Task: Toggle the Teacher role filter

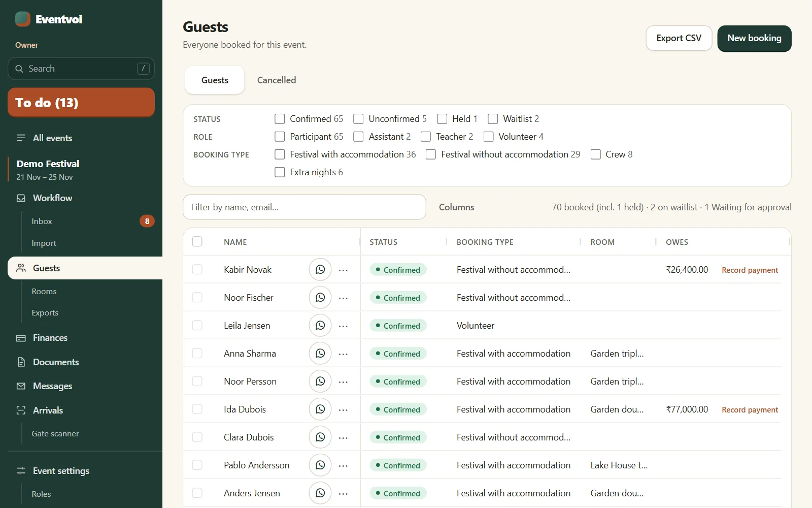Action: point(426,137)
